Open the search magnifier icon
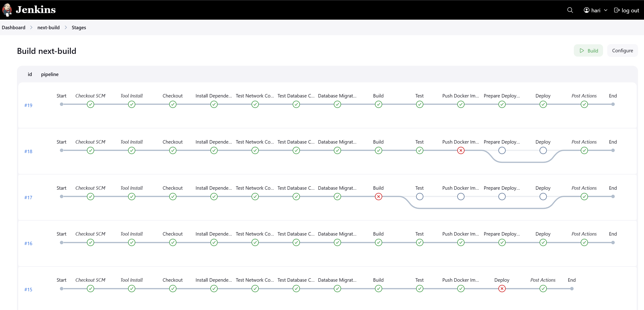Screen dimensions: 644x310 (x=570, y=10)
